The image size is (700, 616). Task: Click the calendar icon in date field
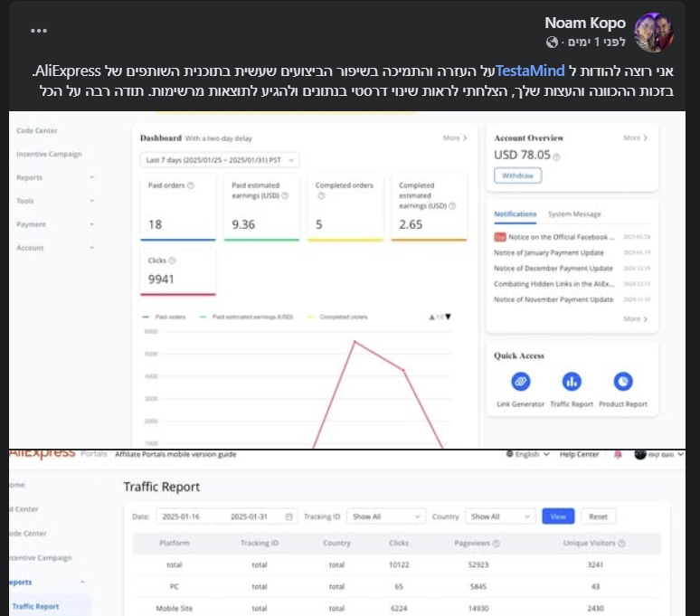289,516
